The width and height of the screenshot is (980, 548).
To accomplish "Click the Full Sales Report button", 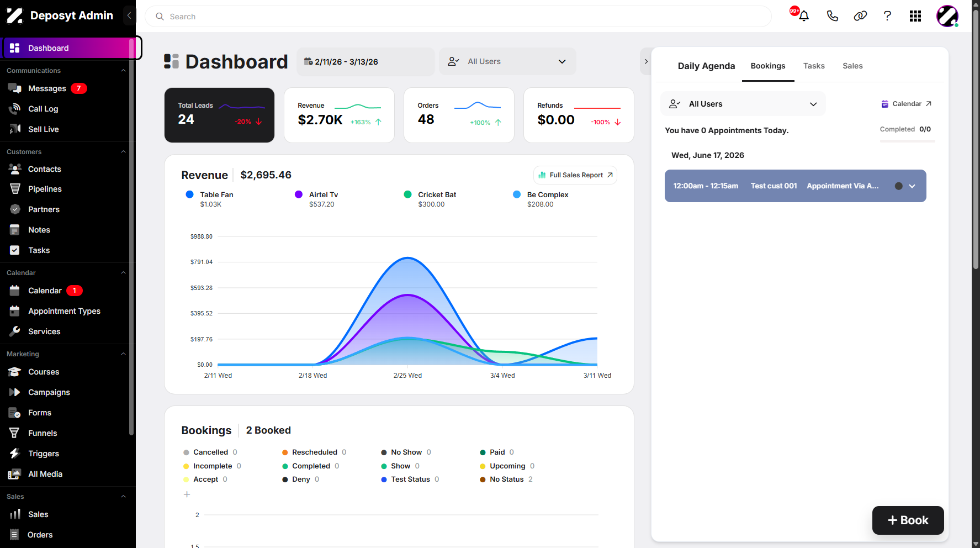I will (x=575, y=175).
